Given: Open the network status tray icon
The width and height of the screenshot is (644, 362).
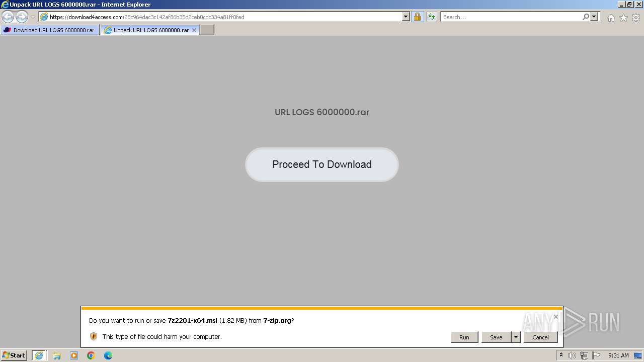Looking at the screenshot, I should point(584,355).
